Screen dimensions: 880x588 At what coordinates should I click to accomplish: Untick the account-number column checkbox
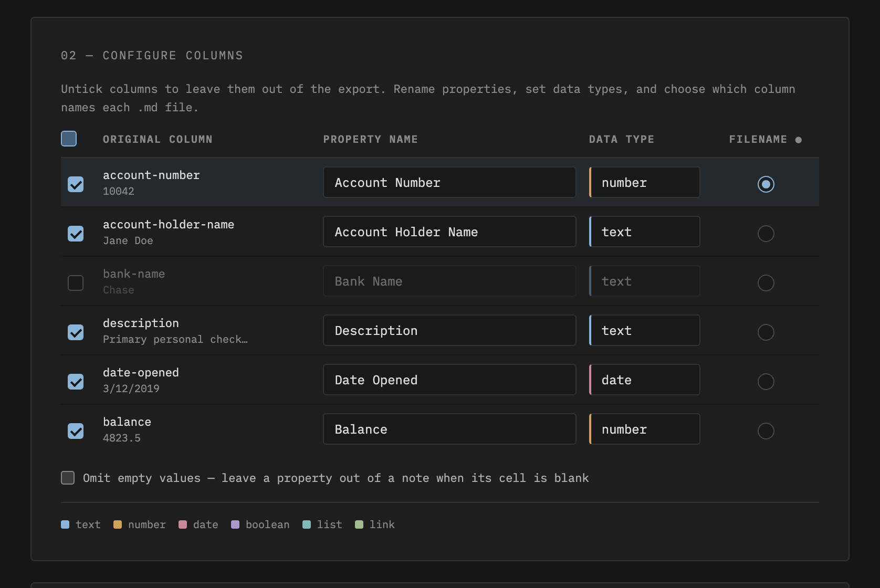point(76,184)
